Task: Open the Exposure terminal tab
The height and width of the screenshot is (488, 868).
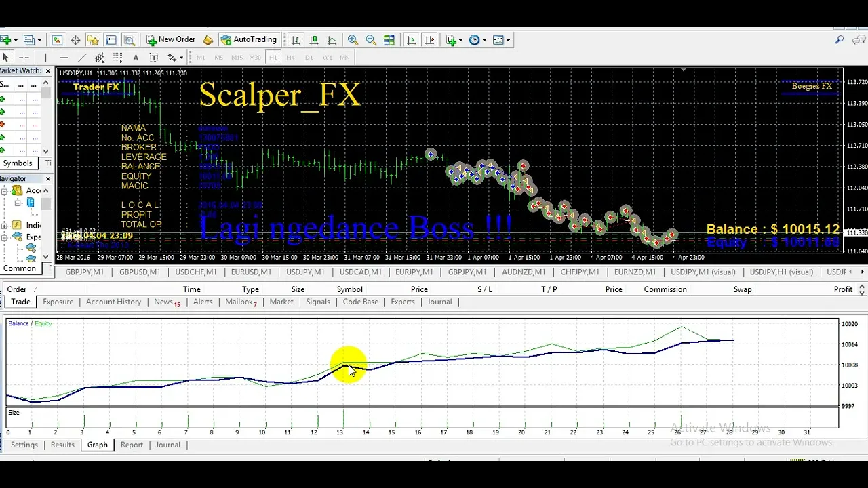Action: (x=58, y=302)
